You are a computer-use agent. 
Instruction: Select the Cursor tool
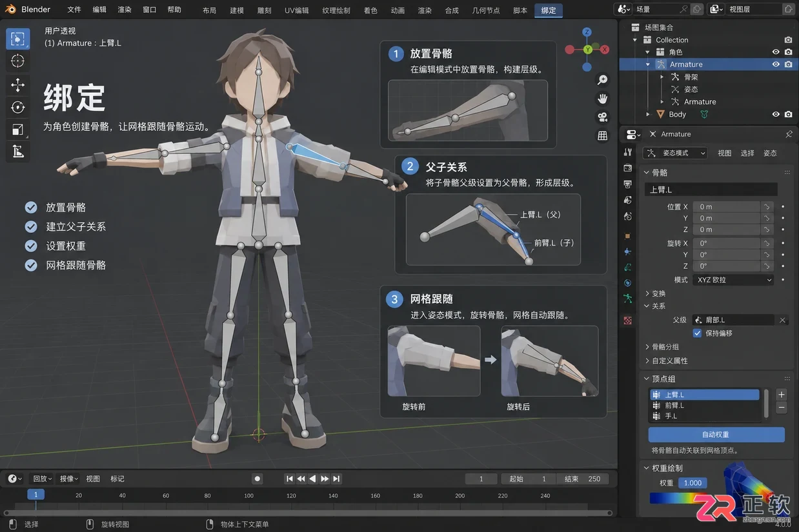click(18, 61)
